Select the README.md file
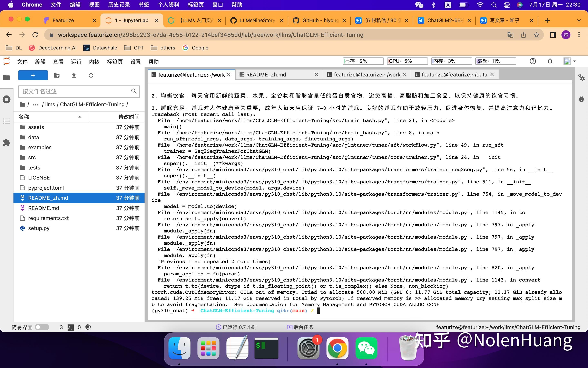The height and width of the screenshot is (368, 588). (79, 208)
